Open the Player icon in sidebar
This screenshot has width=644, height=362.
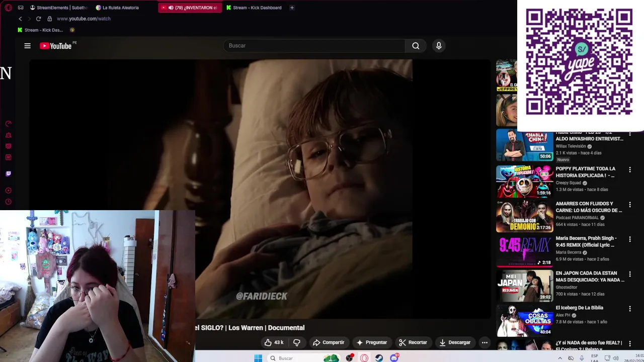point(8,191)
